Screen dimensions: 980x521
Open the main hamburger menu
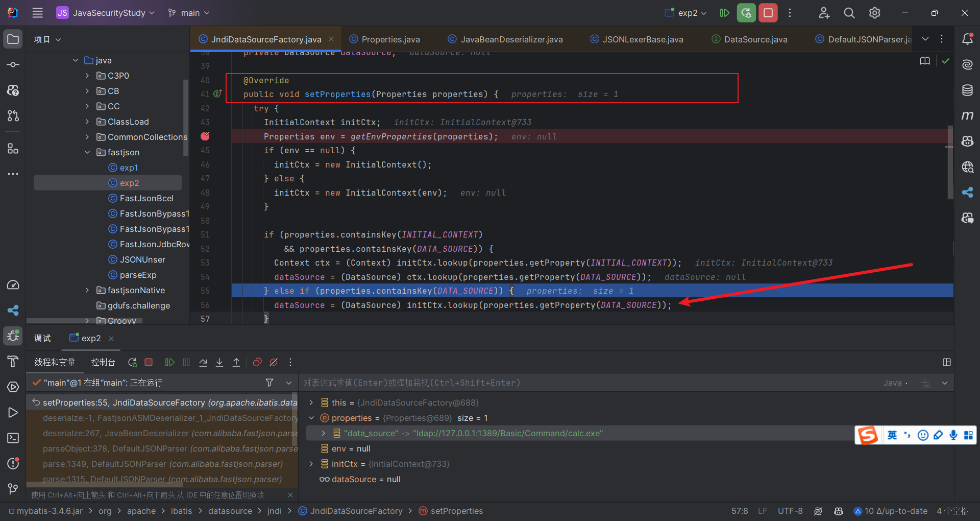tap(37, 13)
